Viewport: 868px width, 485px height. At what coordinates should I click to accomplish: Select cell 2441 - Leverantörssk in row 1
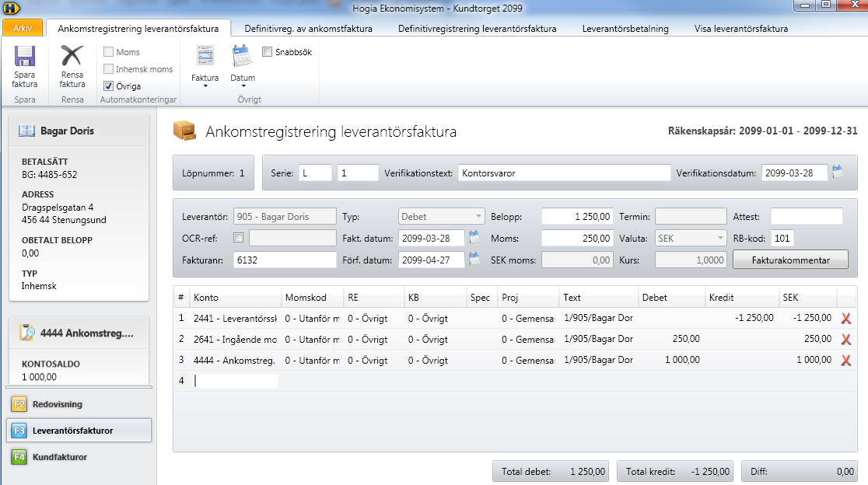tap(235, 319)
